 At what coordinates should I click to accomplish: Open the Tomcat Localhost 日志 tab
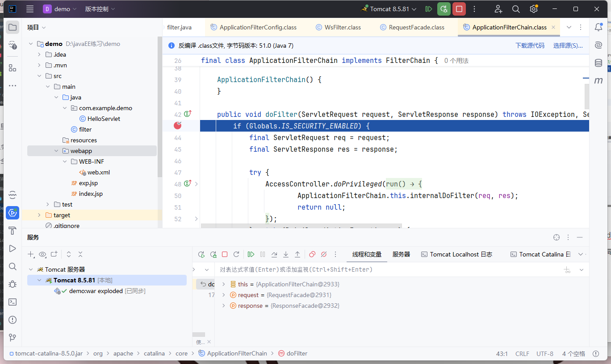pos(456,254)
